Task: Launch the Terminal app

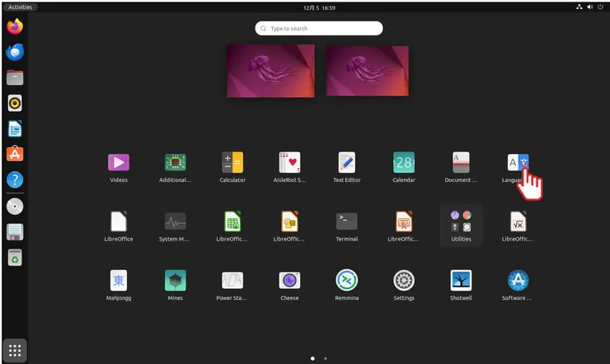Action: (346, 222)
